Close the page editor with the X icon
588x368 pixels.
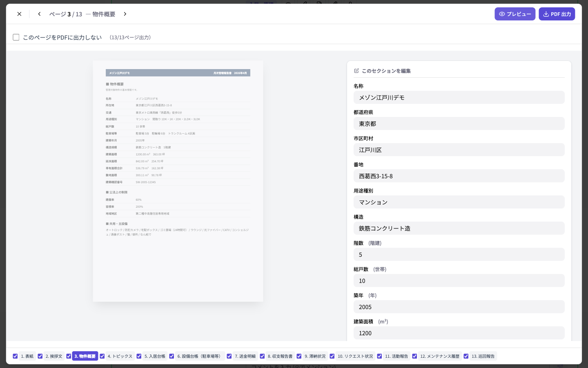click(x=19, y=14)
